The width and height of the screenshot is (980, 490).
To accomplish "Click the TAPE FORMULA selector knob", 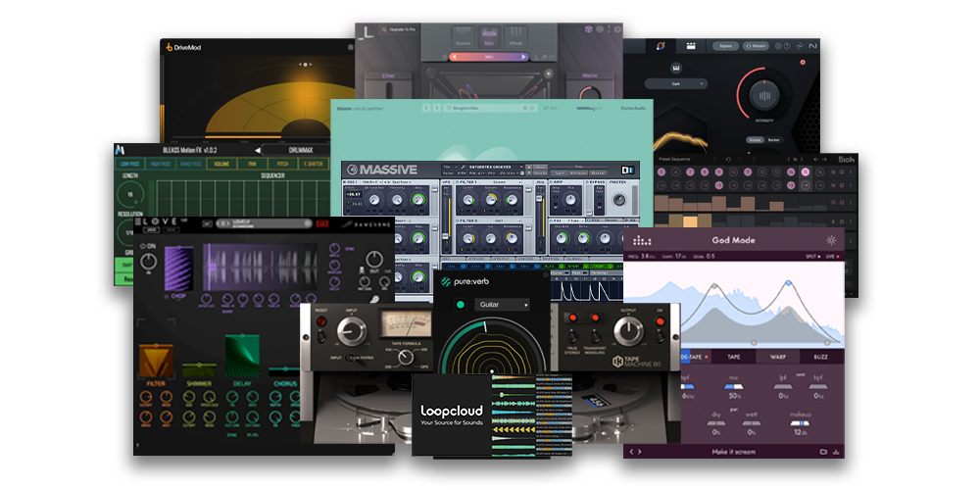I will (405, 358).
